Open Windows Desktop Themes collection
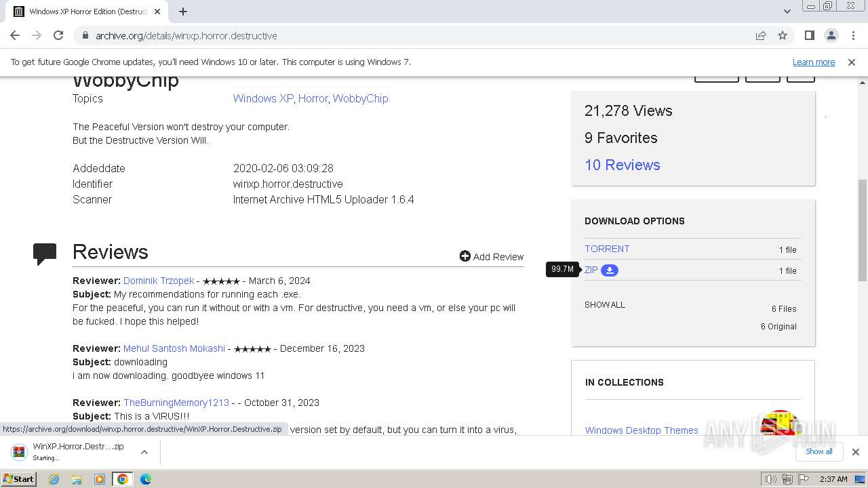 click(x=642, y=430)
